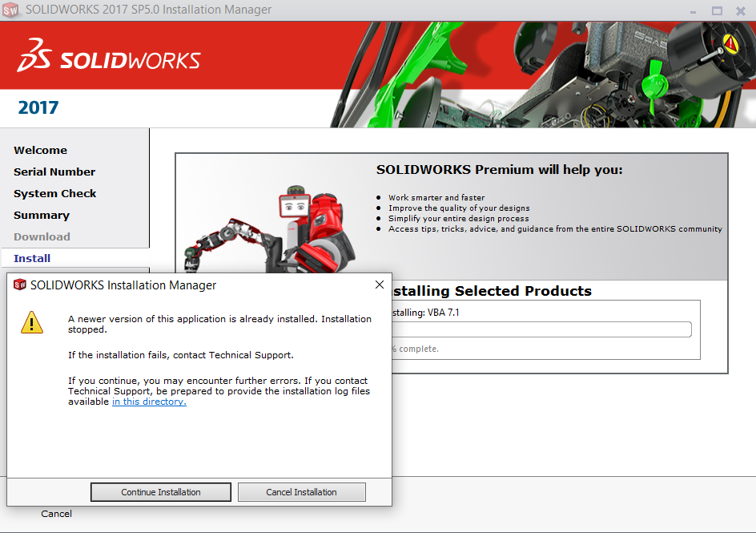The width and height of the screenshot is (756, 533).
Task: Maximize the Installation Manager main window
Action: (717, 10)
